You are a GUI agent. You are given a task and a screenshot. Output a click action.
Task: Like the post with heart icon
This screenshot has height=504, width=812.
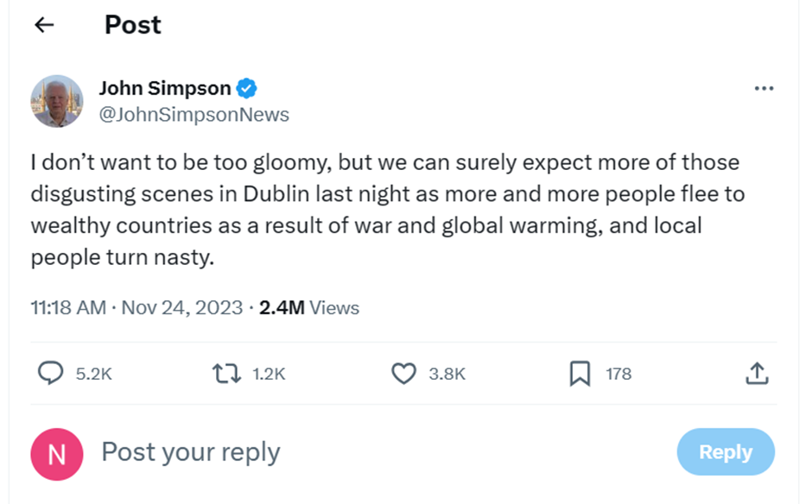[403, 373]
